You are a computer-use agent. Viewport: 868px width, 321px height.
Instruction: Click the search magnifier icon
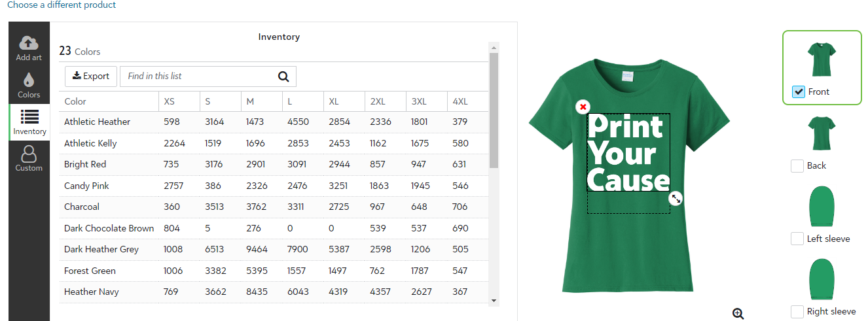283,76
